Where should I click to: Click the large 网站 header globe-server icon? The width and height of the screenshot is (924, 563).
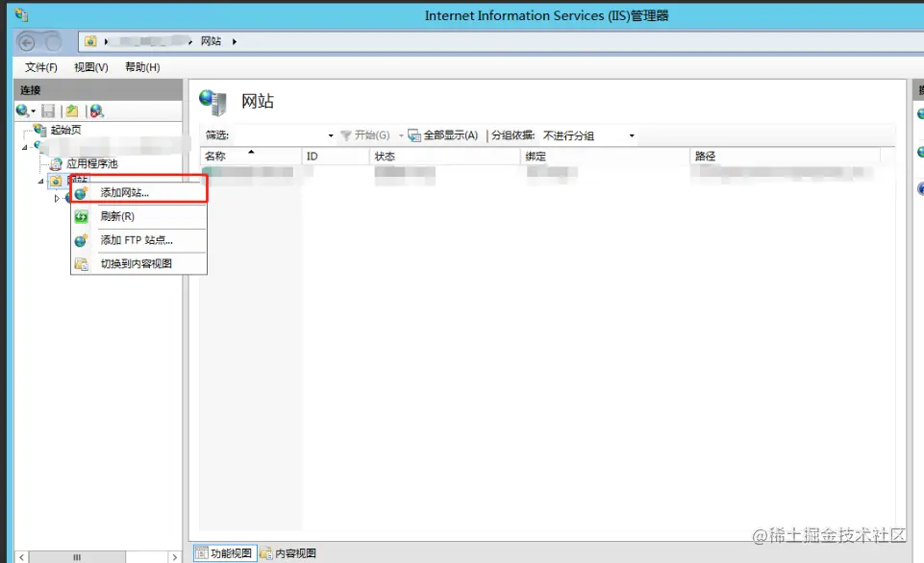(x=212, y=103)
